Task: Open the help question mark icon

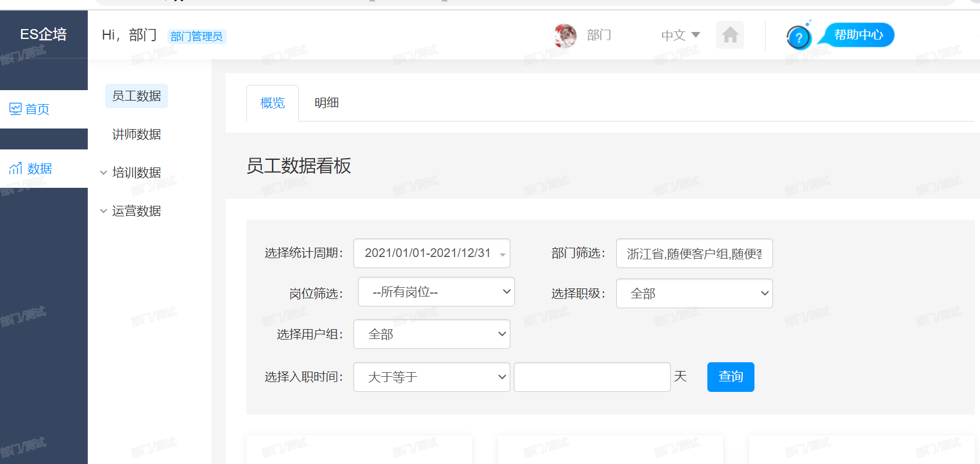Action: point(799,37)
